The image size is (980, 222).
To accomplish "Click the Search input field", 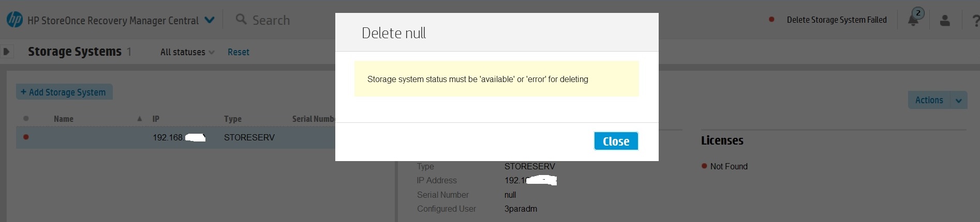I will point(290,20).
